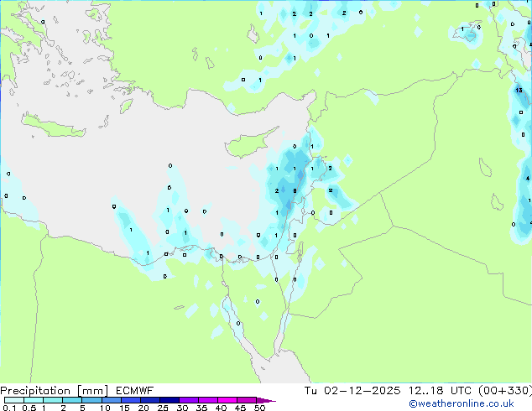
Task: Click the legend swatch between 5 and 10
Action: point(91,400)
